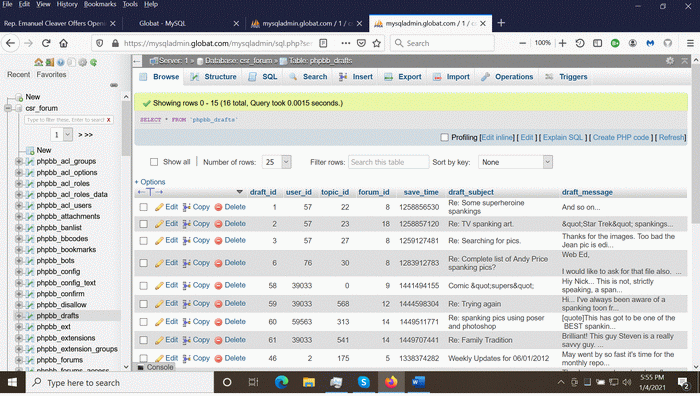Click red Delete icon for draft_id 3
The height and width of the screenshot is (396, 700).
click(x=218, y=241)
